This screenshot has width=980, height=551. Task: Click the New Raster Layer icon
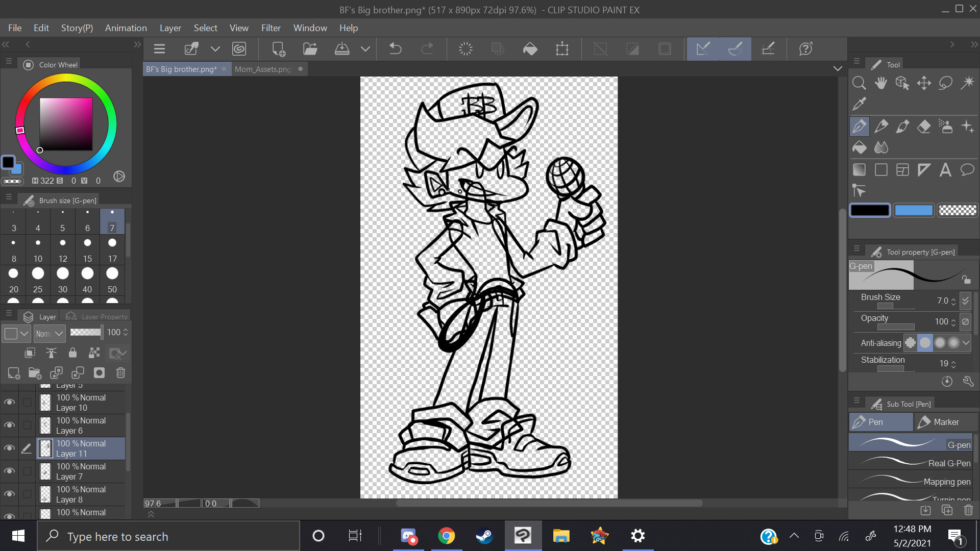[x=14, y=373]
